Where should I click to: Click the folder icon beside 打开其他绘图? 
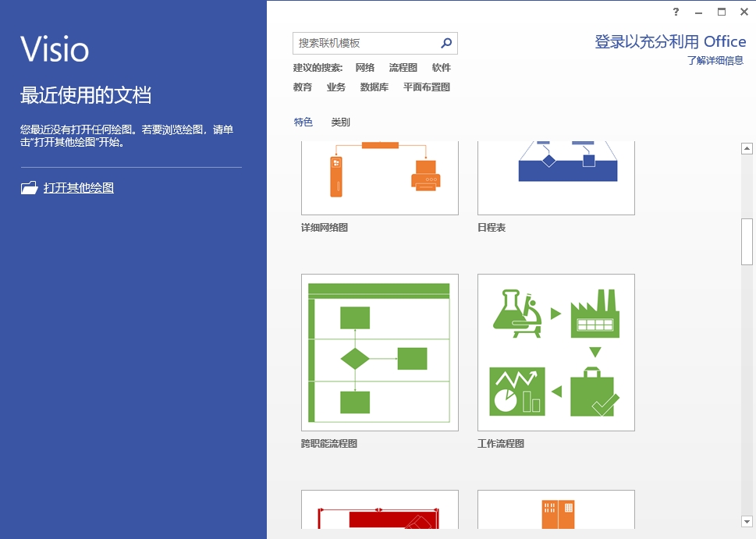point(30,187)
